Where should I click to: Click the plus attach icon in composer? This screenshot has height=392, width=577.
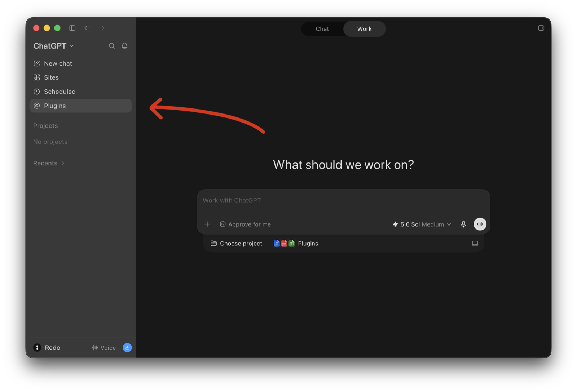[x=207, y=224]
